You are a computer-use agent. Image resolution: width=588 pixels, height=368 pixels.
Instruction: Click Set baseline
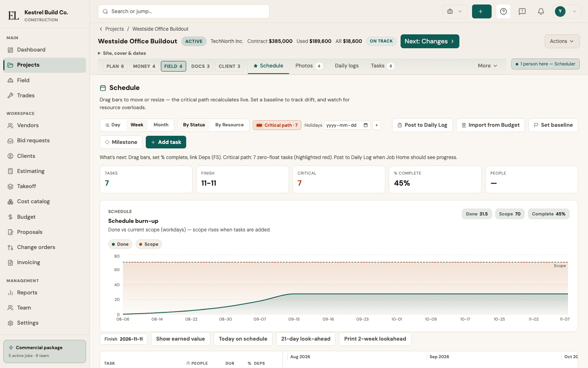(553, 125)
